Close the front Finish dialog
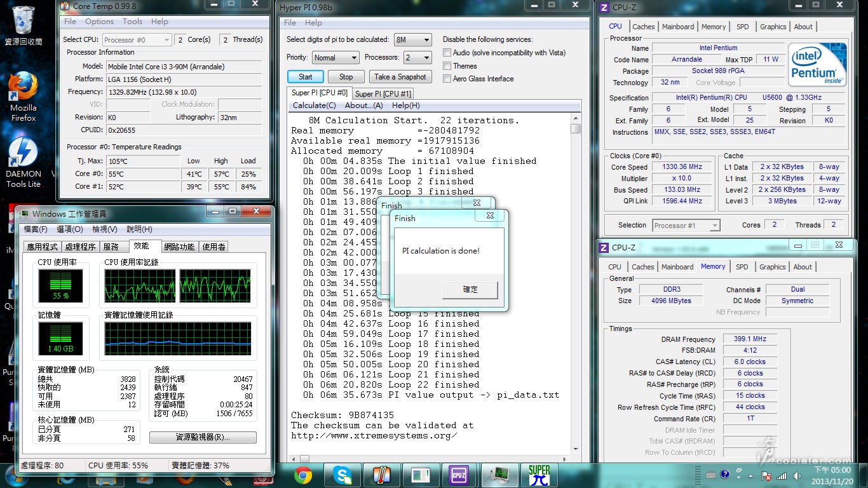 click(490, 216)
